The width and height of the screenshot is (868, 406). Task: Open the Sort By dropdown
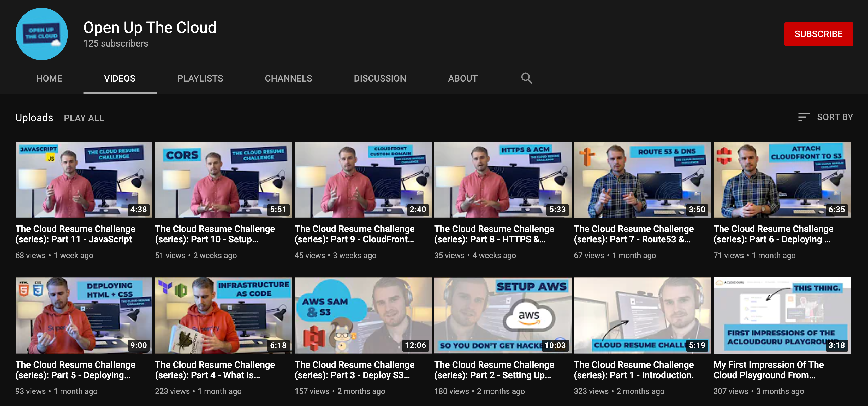(825, 117)
